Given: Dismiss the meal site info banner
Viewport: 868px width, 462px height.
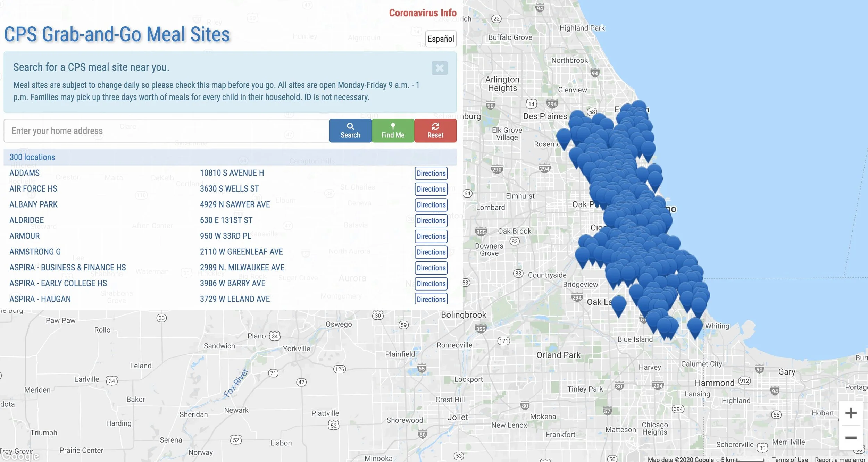Looking at the screenshot, I should [440, 68].
